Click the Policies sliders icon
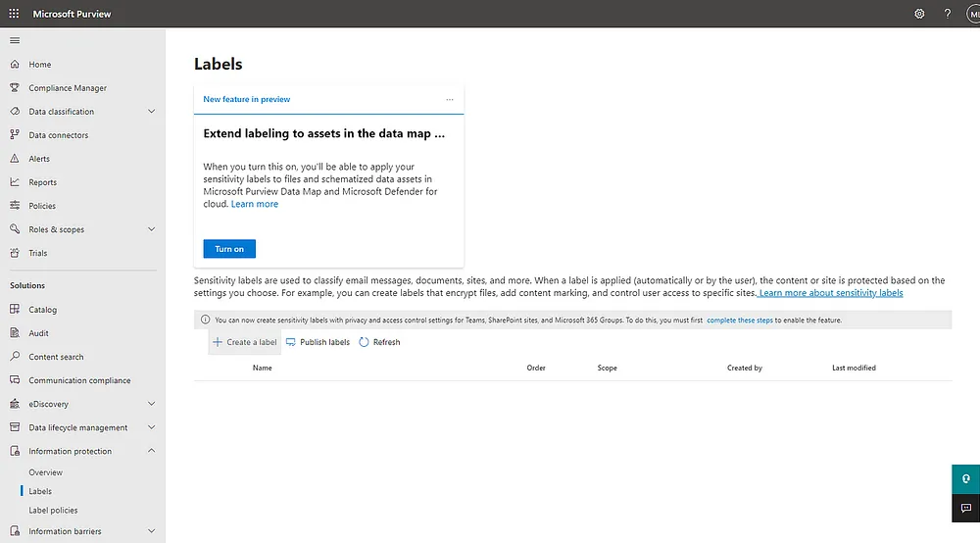The image size is (980, 543). pos(15,205)
